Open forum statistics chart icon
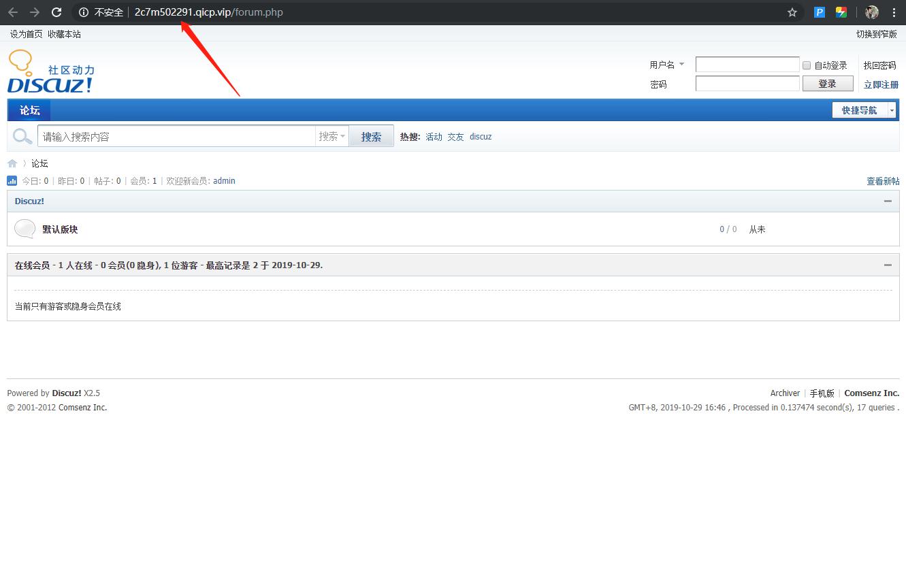This screenshot has height=588, width=906. click(x=12, y=181)
